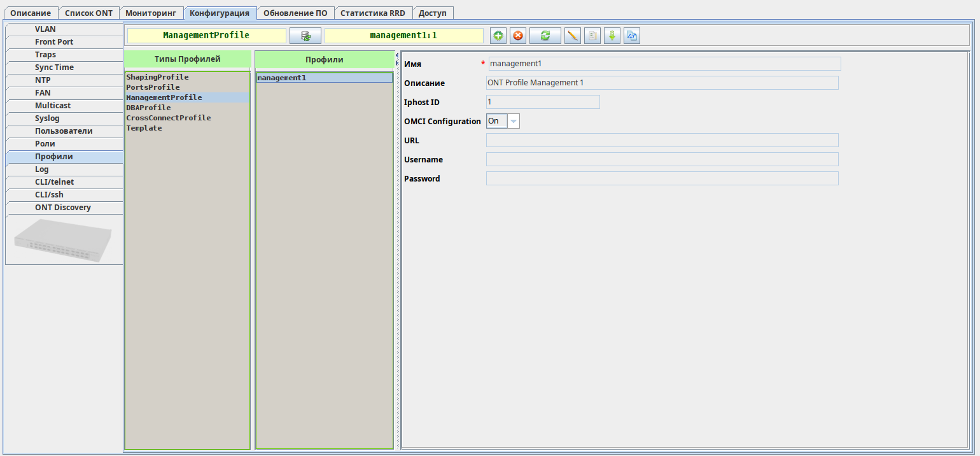Open the FAN settings section
The width and height of the screenshot is (980, 456).
coord(64,93)
